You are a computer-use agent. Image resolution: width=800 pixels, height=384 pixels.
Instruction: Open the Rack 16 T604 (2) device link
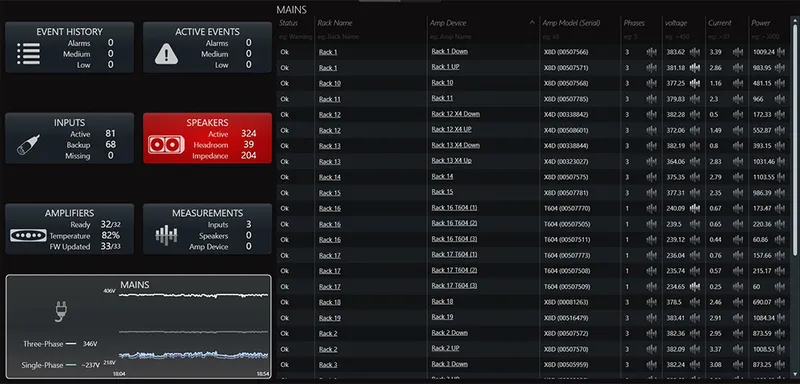454,223
